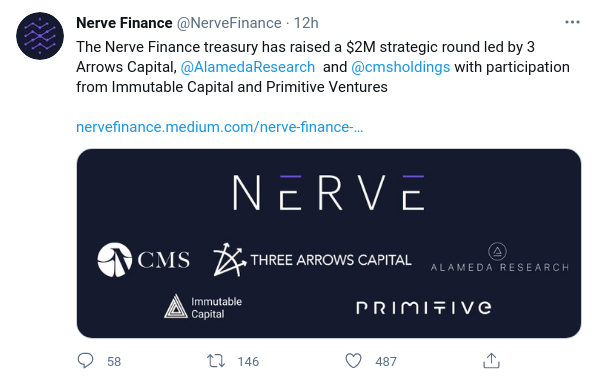Retweet using the retweet arrows icon

point(216,361)
